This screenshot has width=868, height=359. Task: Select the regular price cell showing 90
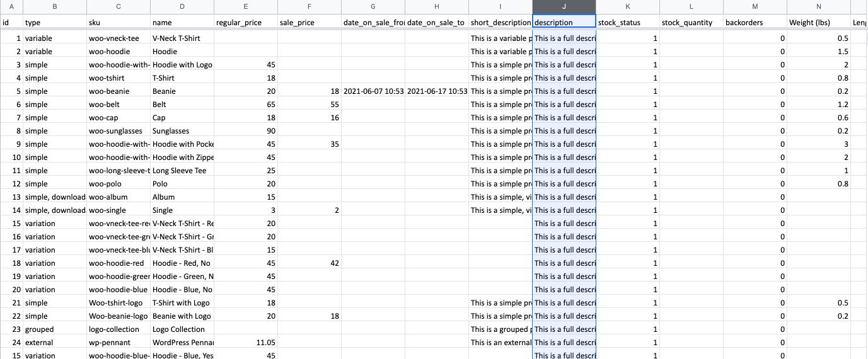[245, 131]
